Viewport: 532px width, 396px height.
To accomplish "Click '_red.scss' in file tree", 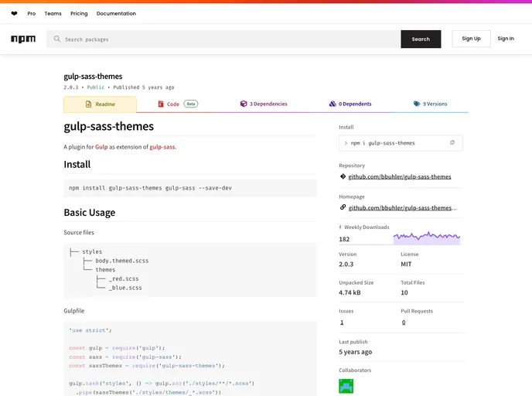I will [x=124, y=278].
